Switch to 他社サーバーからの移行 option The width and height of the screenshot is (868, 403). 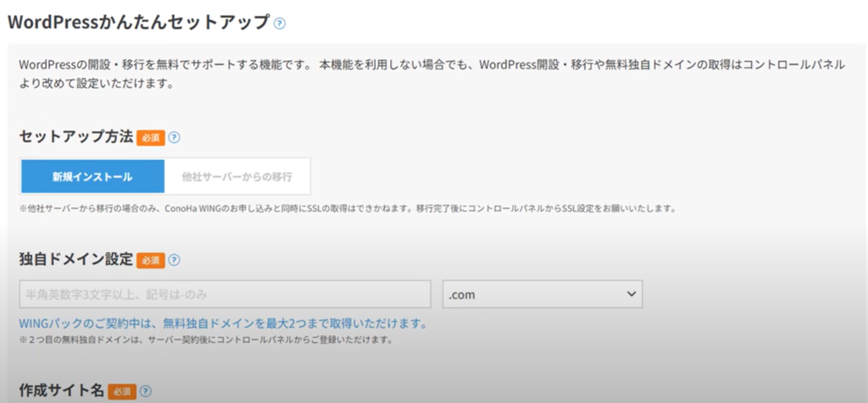(x=236, y=177)
